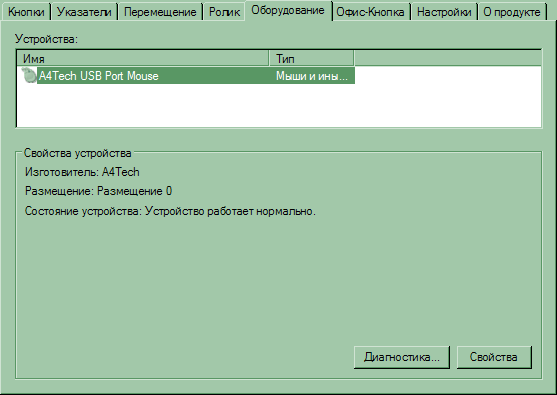Select the A4Tech USB Port Mouse entry
The width and height of the screenshot is (557, 395).
99,76
